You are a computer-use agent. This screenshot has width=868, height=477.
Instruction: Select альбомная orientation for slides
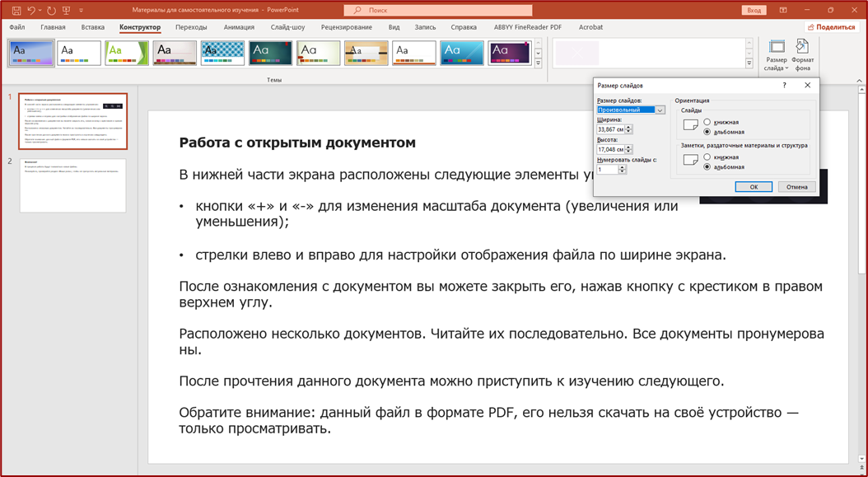tap(707, 132)
